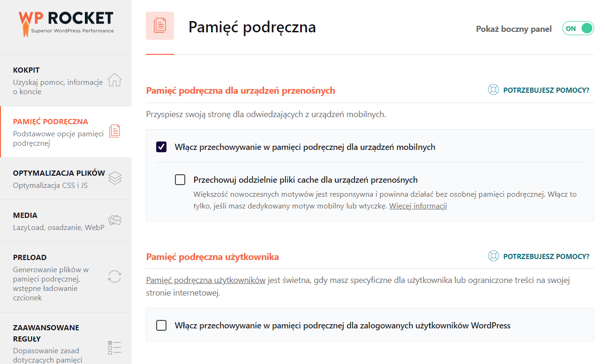Click the Optymalizacja plików layers icon
Viewport: 605px width, 364px height.
[x=115, y=178]
